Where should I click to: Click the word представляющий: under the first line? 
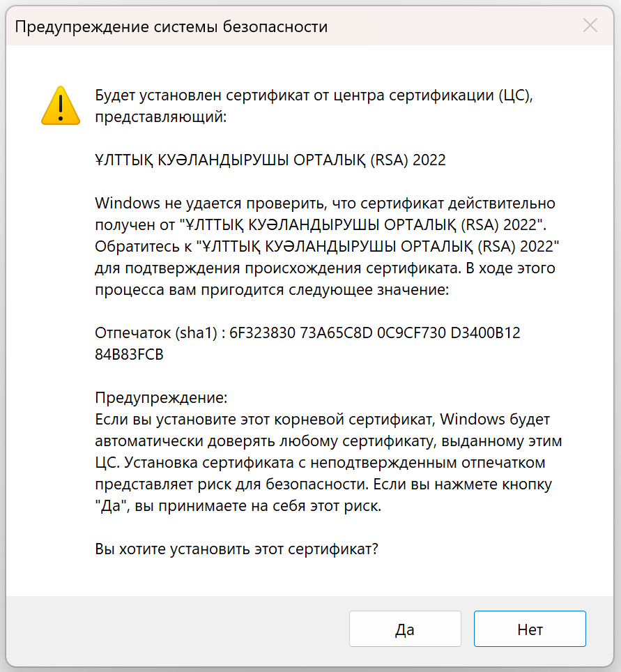pos(161,117)
